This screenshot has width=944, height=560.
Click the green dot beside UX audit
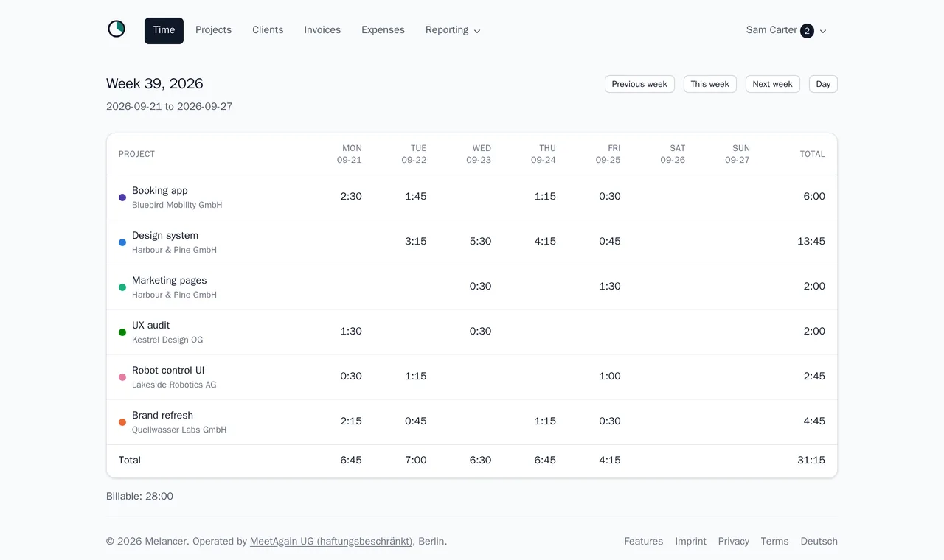[x=122, y=332]
